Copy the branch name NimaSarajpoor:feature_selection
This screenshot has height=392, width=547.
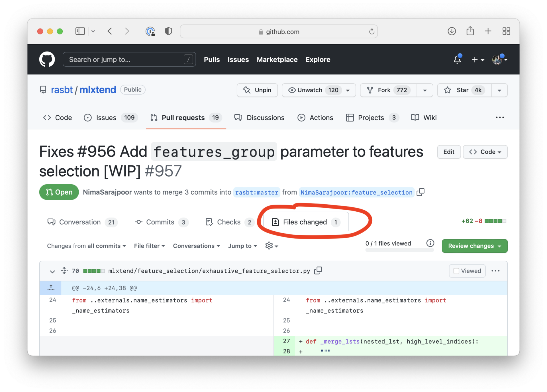(x=421, y=192)
